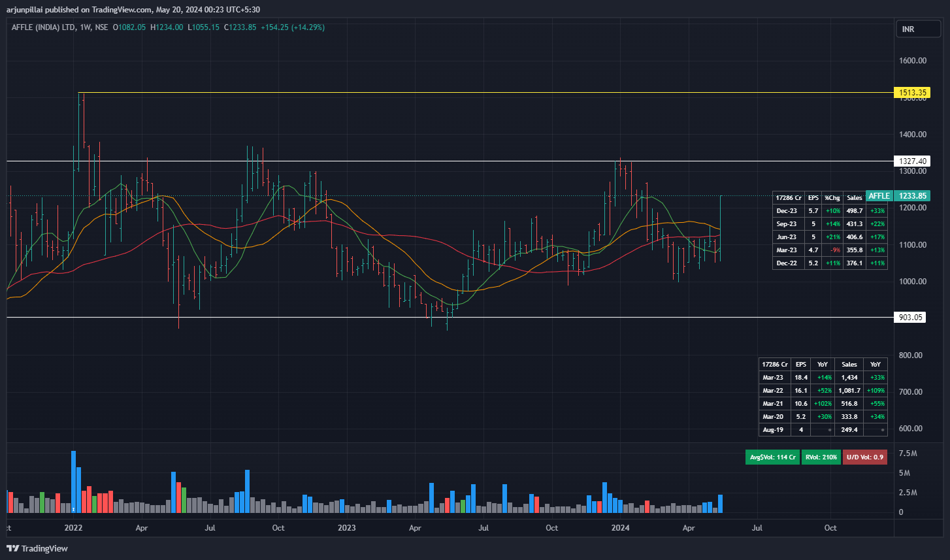Click the tallest blue volume bar
This screenshot has width=950, height=560.
coord(73,482)
